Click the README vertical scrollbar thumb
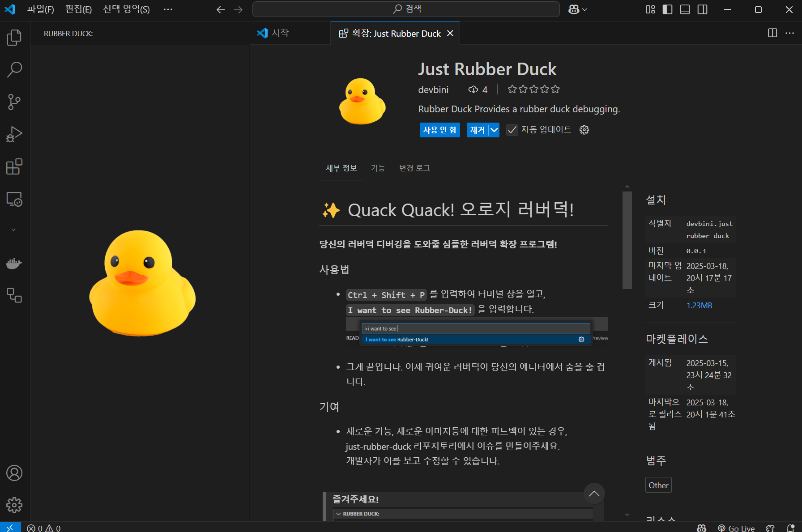This screenshot has height=532, width=802. pyautogui.click(x=627, y=240)
